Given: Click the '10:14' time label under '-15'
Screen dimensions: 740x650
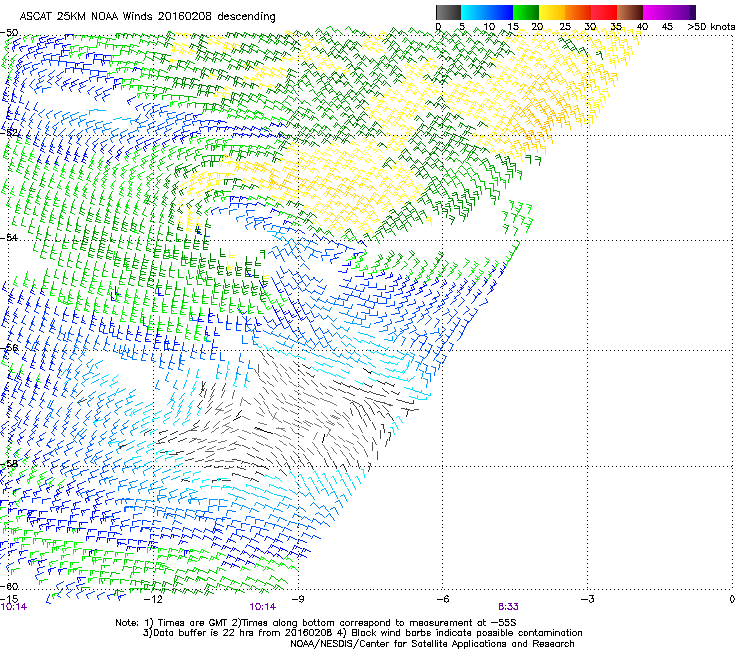Looking at the screenshot, I should (x=14, y=607).
